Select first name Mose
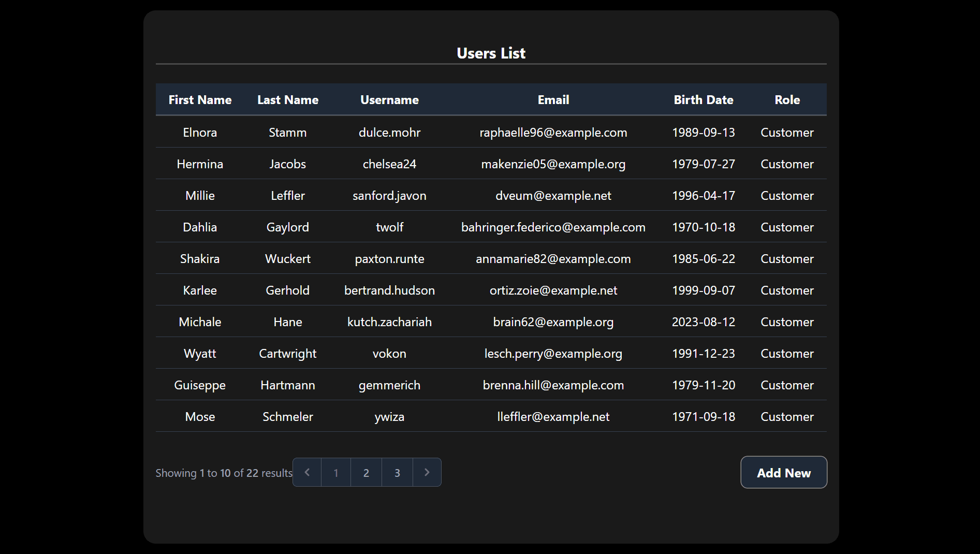 tap(200, 417)
